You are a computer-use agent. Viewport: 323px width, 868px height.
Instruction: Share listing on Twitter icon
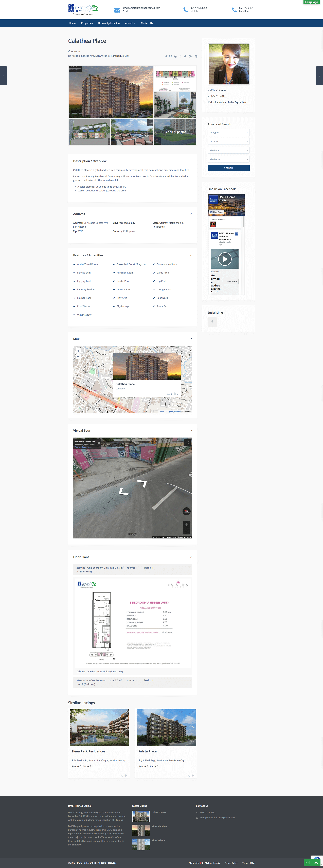(185, 56)
